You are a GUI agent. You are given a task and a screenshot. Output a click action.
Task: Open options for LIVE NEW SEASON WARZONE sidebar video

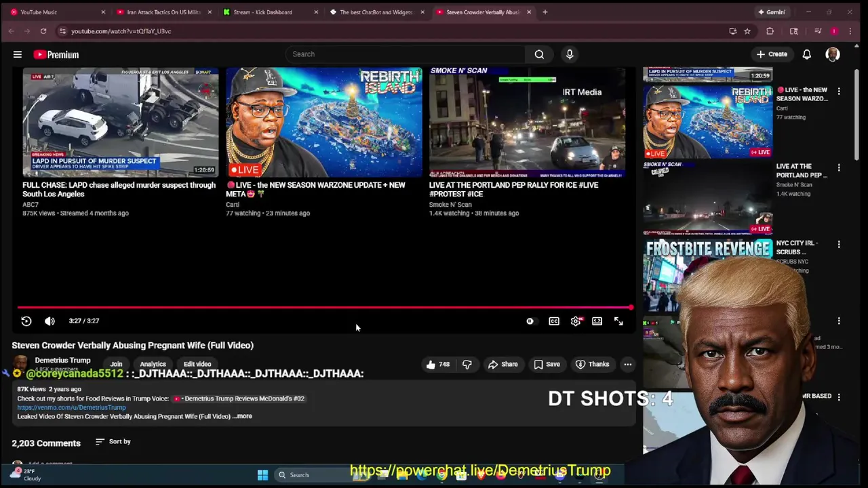[x=839, y=91]
